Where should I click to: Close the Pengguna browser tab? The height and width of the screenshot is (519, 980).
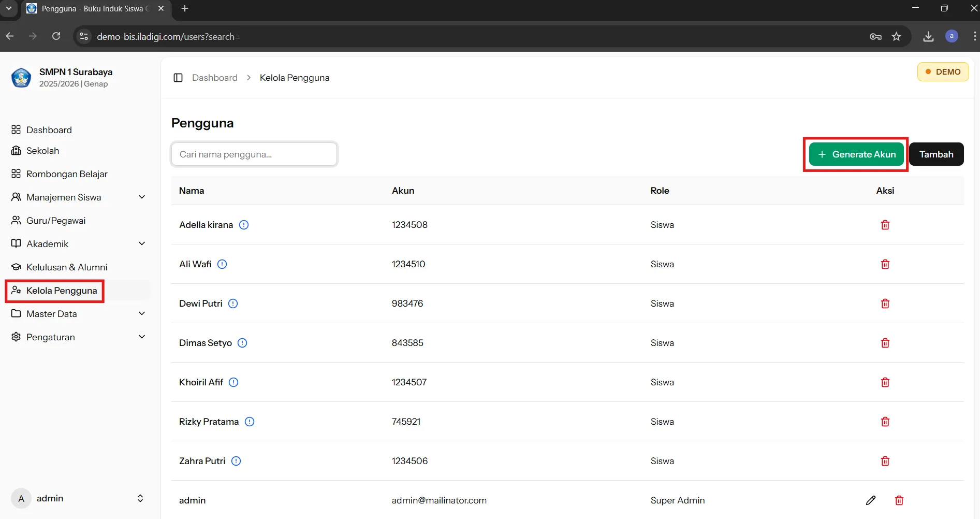tap(161, 9)
